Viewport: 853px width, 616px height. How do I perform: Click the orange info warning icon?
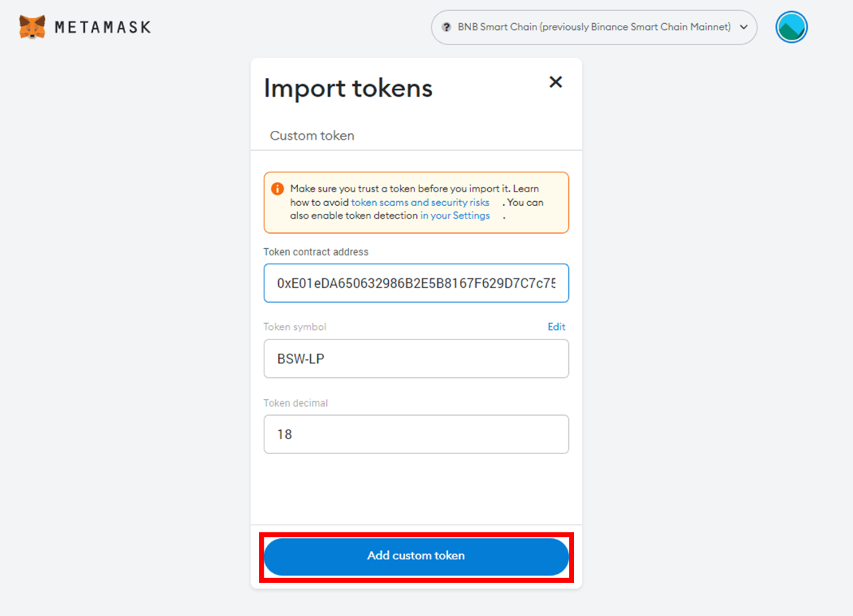pos(277,189)
